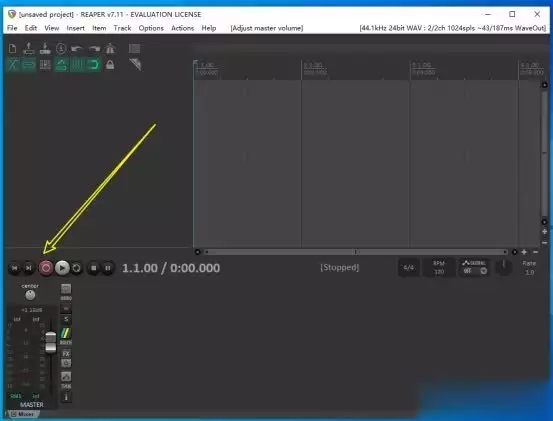Viewport: 553px width, 421px height.
Task: Open the Insert menu
Action: [75, 28]
